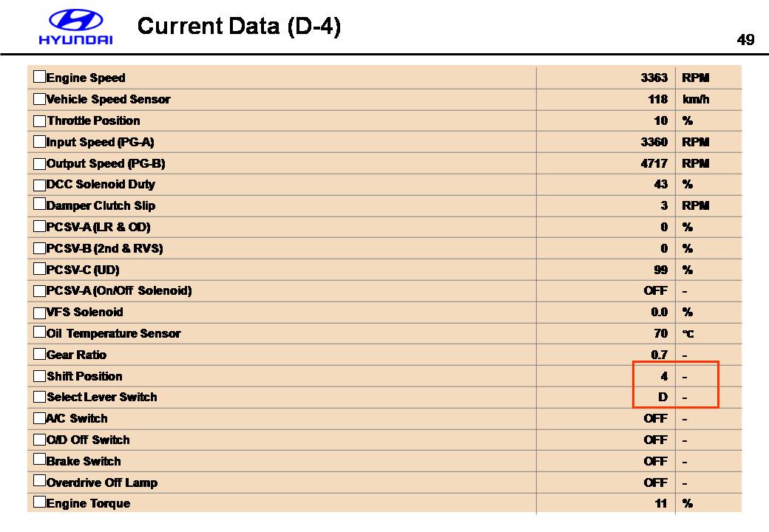Click the Current Data (D-4) title
Viewport: 769px width, 532px height.
(x=239, y=27)
